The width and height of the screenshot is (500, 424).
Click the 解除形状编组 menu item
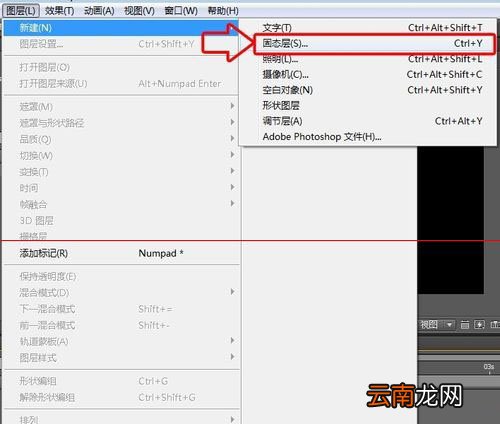point(122,397)
